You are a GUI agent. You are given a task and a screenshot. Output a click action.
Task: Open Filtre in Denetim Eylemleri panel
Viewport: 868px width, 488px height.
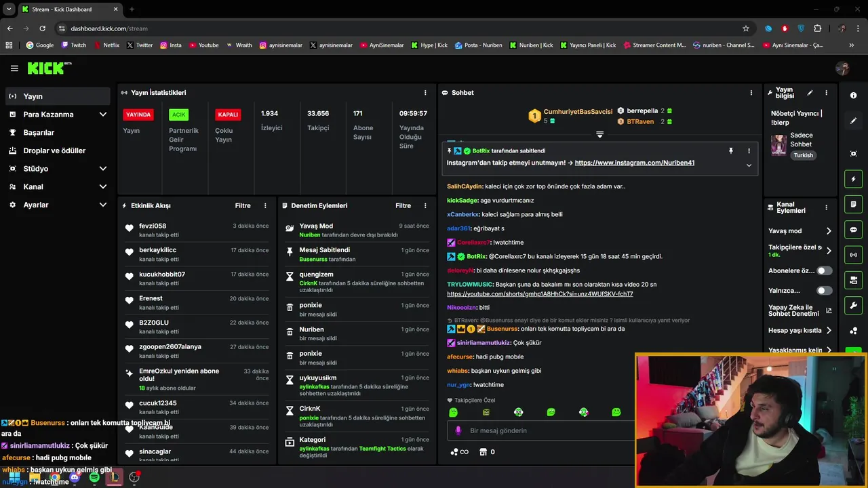(x=403, y=205)
